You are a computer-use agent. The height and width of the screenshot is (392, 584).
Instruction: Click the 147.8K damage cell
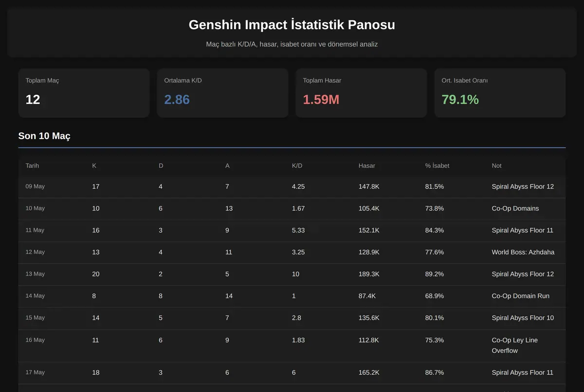(369, 186)
